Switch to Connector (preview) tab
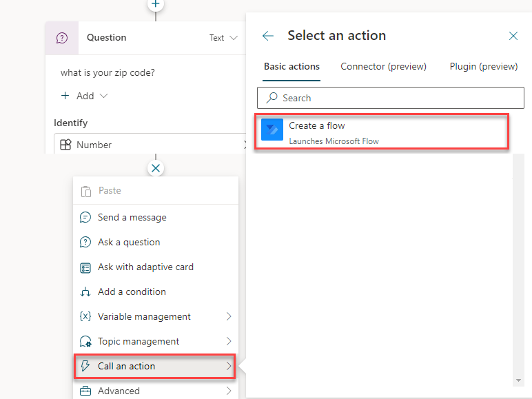The height and width of the screenshot is (399, 532). coord(383,66)
